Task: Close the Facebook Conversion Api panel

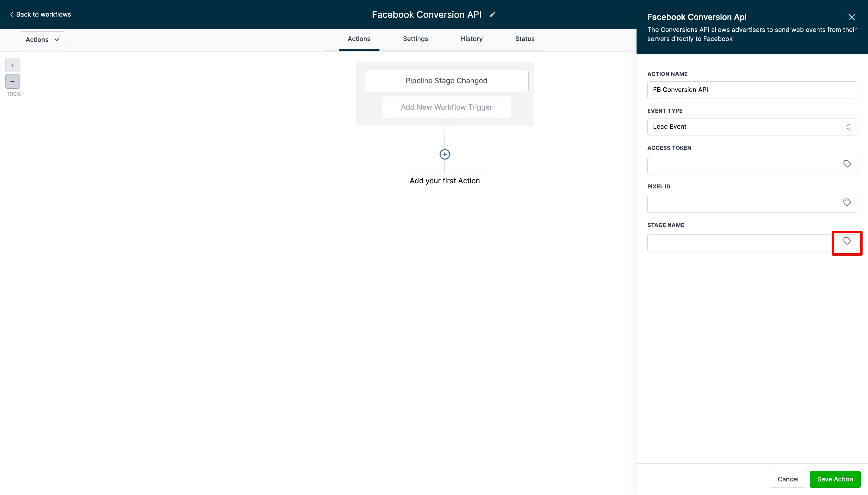Action: click(851, 17)
